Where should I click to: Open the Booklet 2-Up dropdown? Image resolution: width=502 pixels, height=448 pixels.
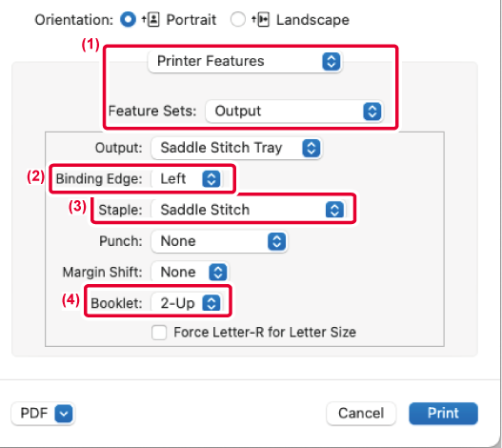tap(187, 303)
